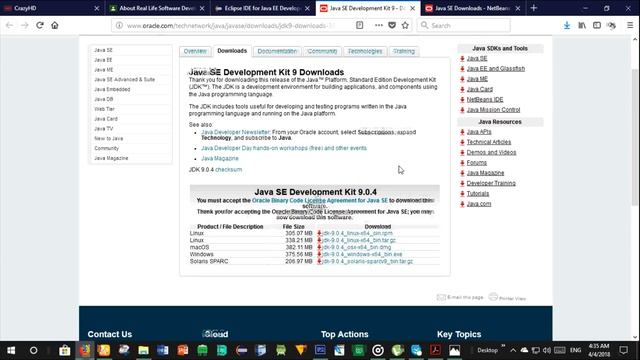The image size is (640, 360).
Task: Open Java Magazine link in See also list
Action: (x=220, y=158)
